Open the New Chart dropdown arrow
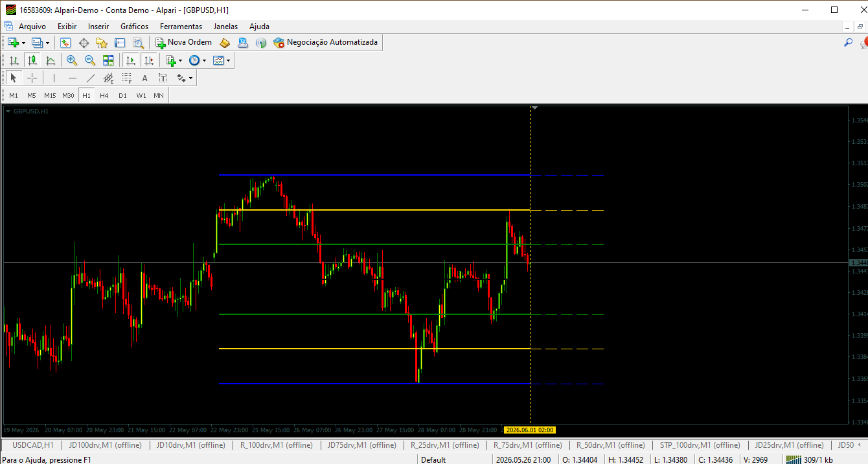Screen dimensions: 868x464 click(x=24, y=43)
